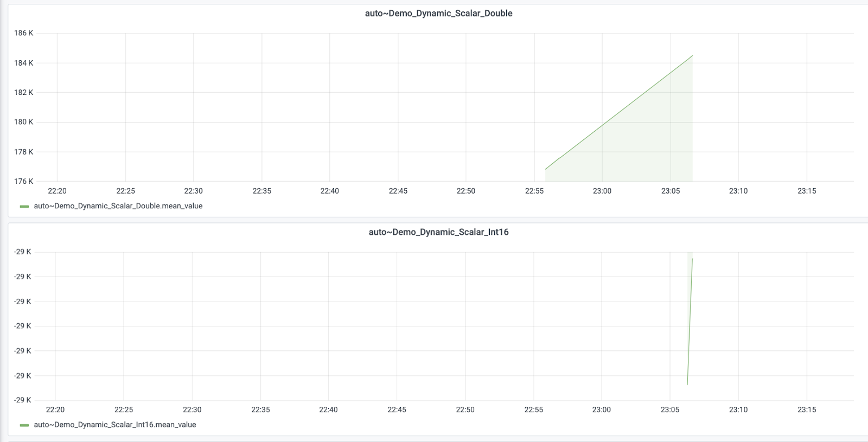Viewport: 868px width, 442px height.
Task: Click green color swatch of Int16.mean_value legend
Action: point(24,425)
